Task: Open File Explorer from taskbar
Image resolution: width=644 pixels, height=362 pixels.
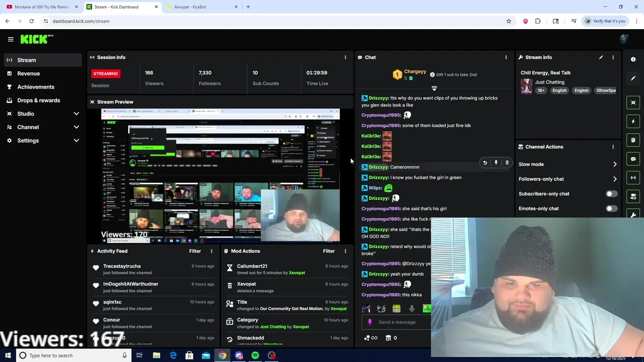Action: (x=156, y=355)
